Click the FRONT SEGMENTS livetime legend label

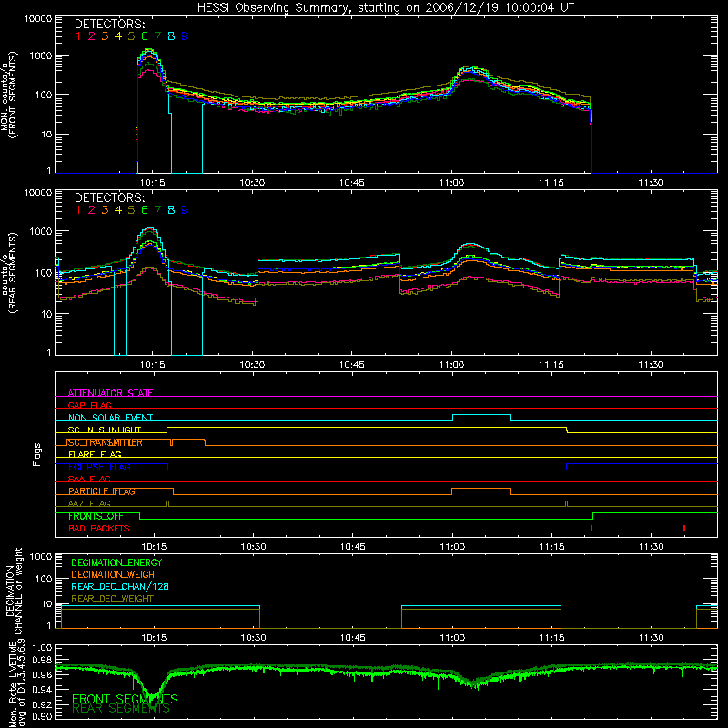pos(125,699)
